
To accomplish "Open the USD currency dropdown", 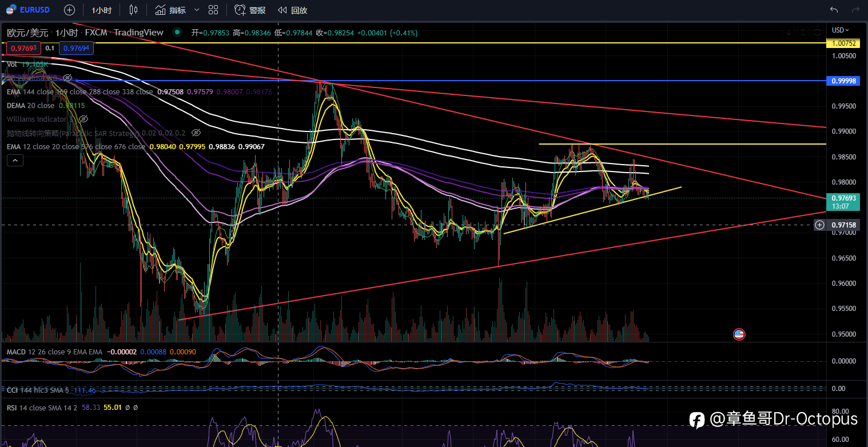I will click(x=840, y=30).
